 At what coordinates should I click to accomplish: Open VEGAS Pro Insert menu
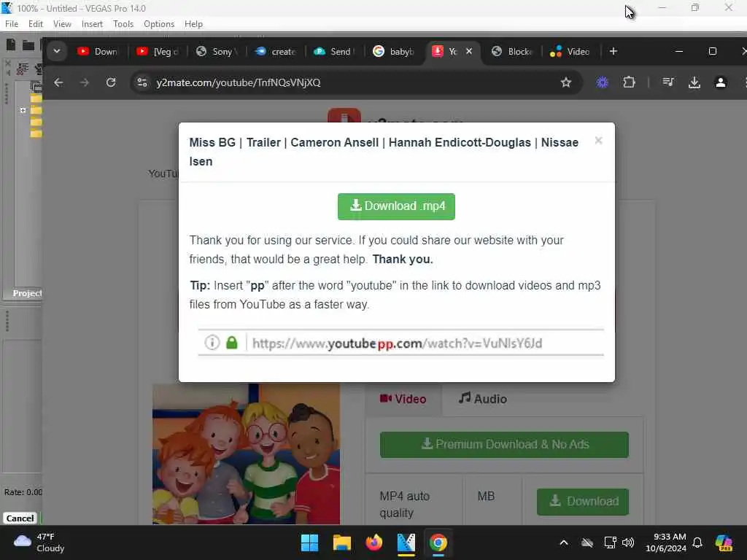pyautogui.click(x=92, y=24)
